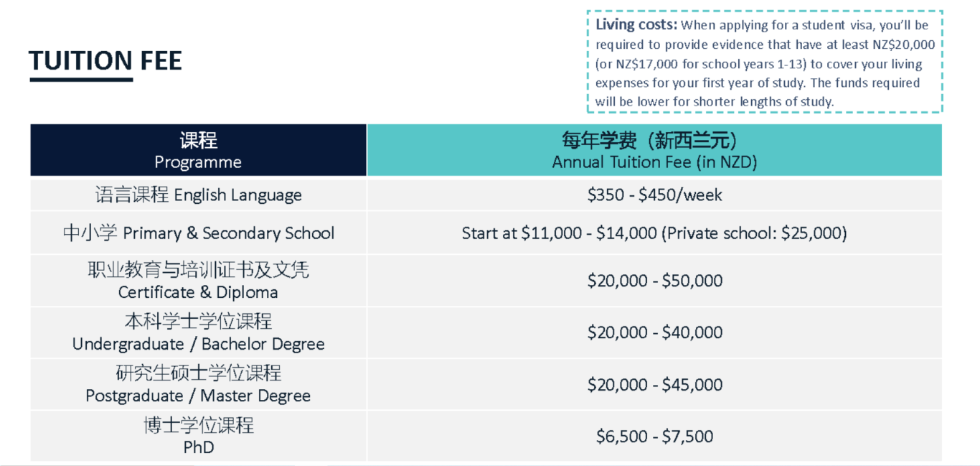Select the English Language programme cell
This screenshot has width=980, height=466.
coord(198,195)
